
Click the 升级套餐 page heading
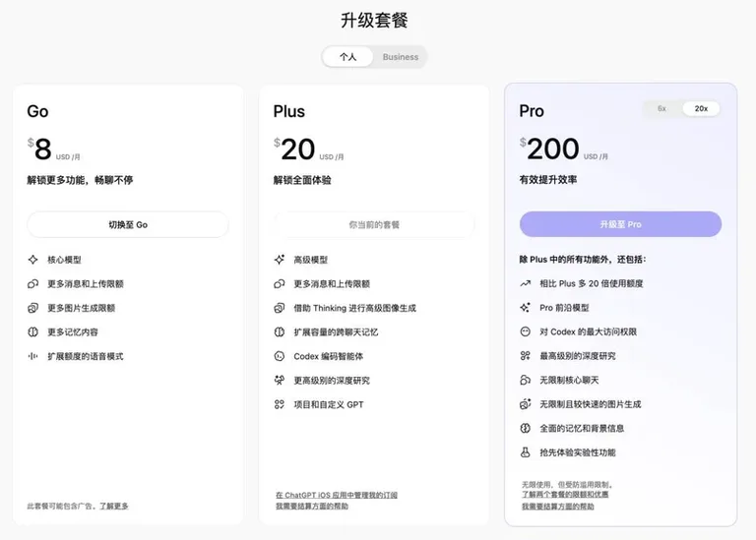374,21
